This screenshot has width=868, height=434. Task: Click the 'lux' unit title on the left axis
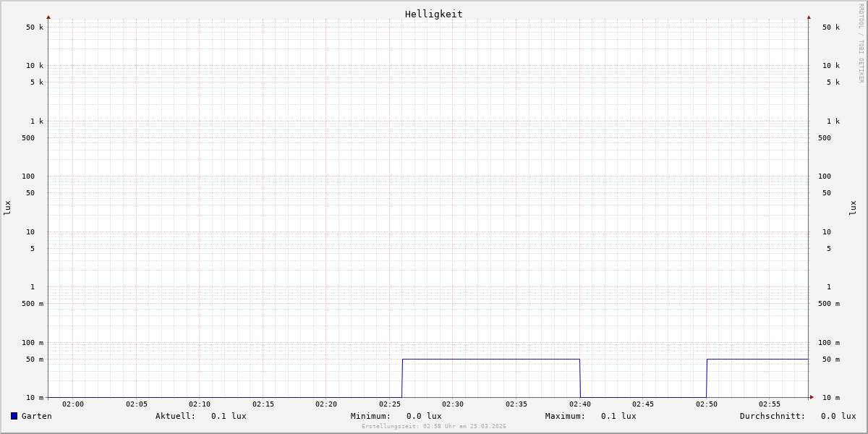click(7, 208)
